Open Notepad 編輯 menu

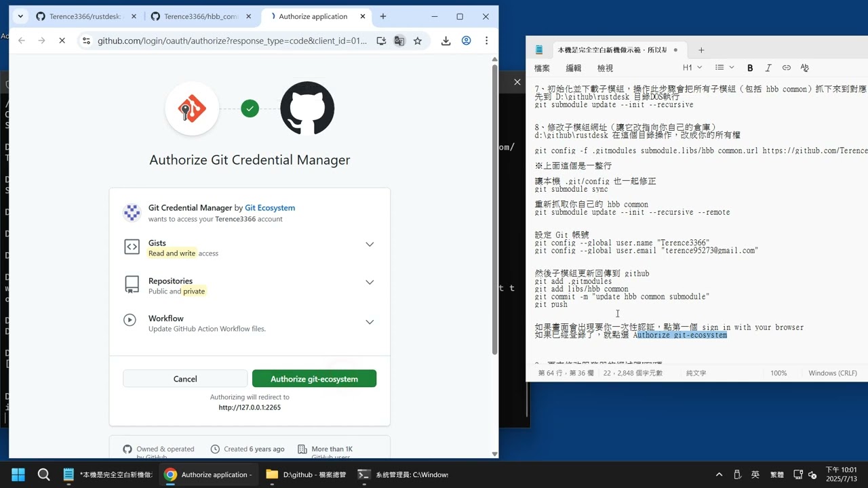click(x=574, y=68)
